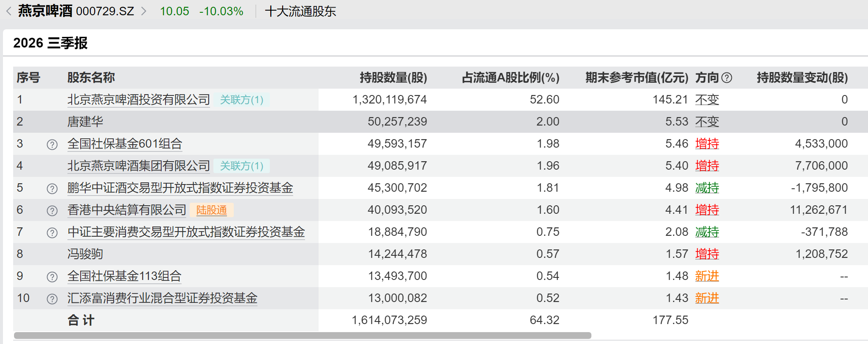Click the 方向 column header text
Image resolution: width=868 pixels, height=344 pixels.
707,78
